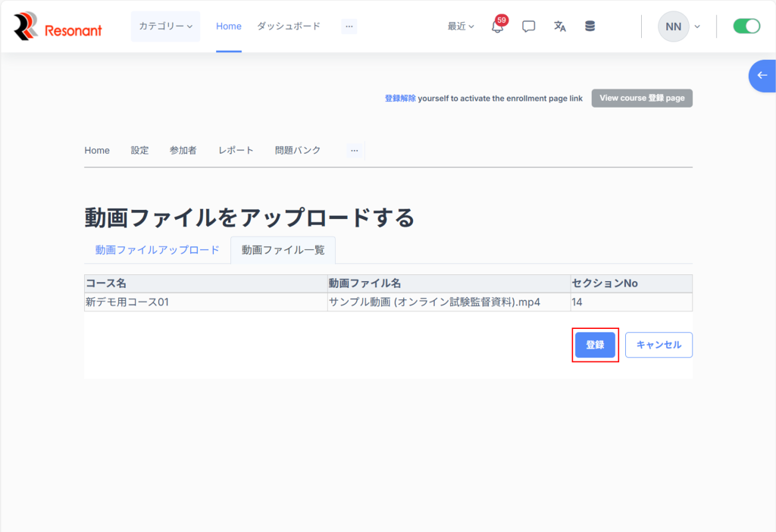Screen dimensions: 776x532
Task: Click the View course 登録 page button
Action: click(x=642, y=99)
